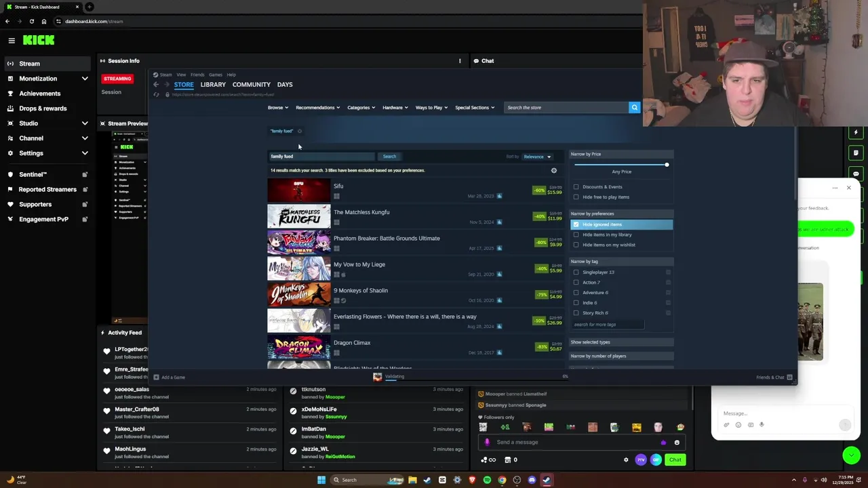Open the Categories dropdown
Viewport: 868px width, 488px height.
click(x=361, y=108)
